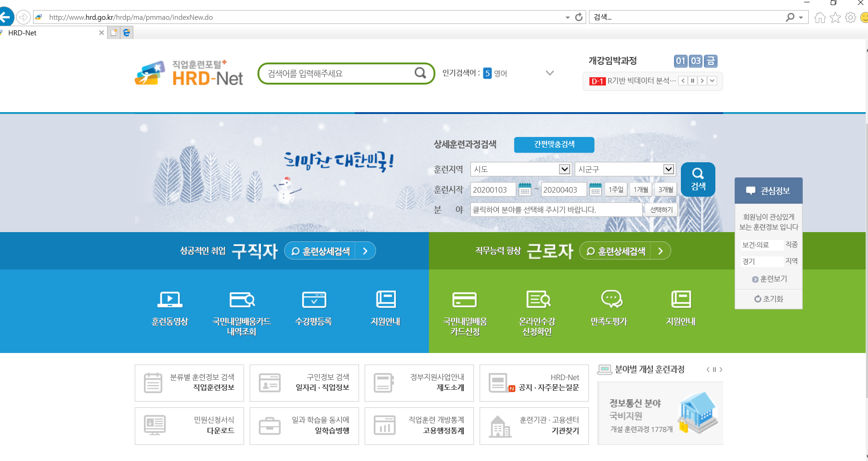Select the 간편맞춤검색 tab
Viewport: 868px width, 461px height.
[x=554, y=144]
